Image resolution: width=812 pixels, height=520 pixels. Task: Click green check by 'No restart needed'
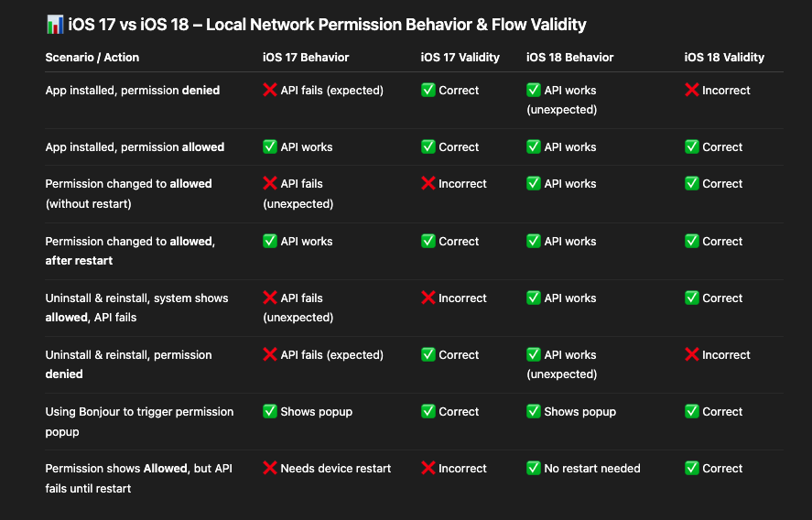click(534, 468)
